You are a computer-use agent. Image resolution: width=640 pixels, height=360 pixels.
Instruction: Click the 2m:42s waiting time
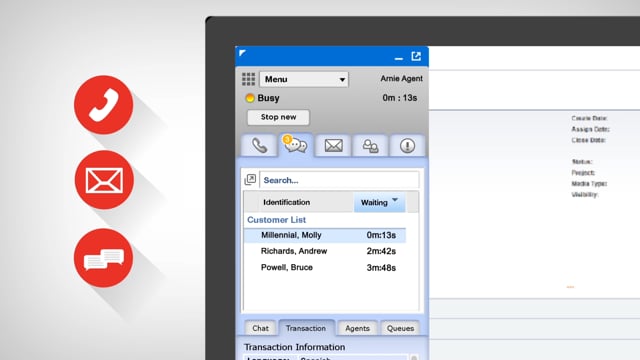[x=381, y=251]
